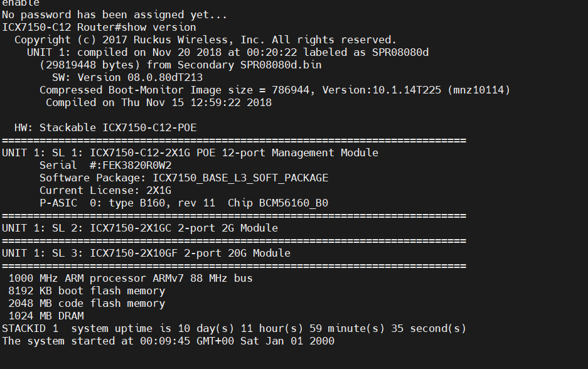Click the ICX7150-C12 Router# prompt

coord(60,27)
